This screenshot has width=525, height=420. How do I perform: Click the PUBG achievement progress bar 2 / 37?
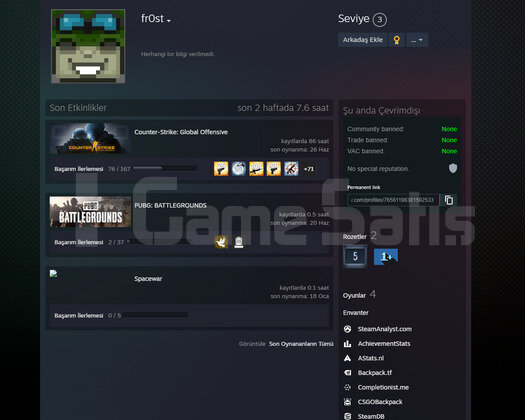click(x=160, y=242)
